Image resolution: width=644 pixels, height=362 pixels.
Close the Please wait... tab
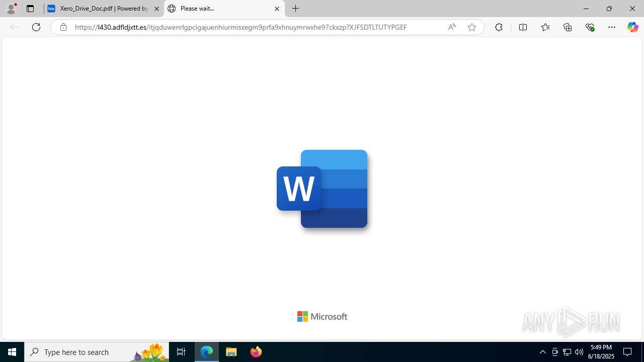pyautogui.click(x=277, y=9)
